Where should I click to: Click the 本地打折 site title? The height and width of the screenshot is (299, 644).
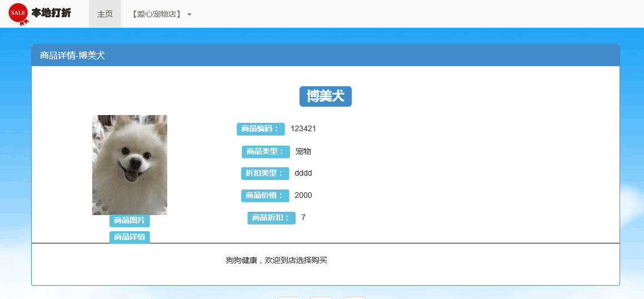(x=51, y=13)
